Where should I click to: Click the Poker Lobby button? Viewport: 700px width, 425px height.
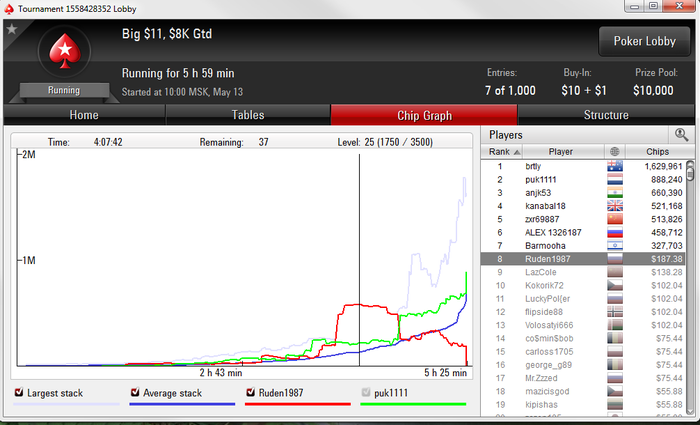point(644,41)
